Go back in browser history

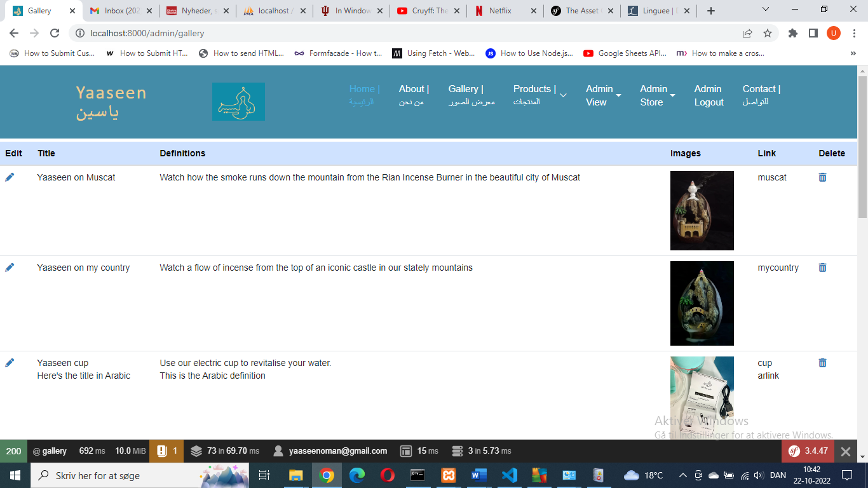[14, 33]
